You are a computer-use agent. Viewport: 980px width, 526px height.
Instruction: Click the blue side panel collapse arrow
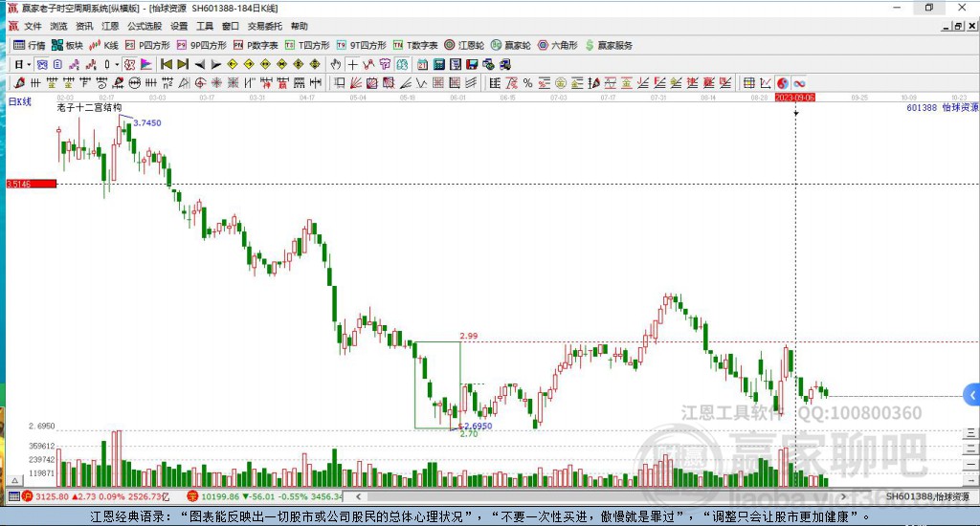[972, 395]
